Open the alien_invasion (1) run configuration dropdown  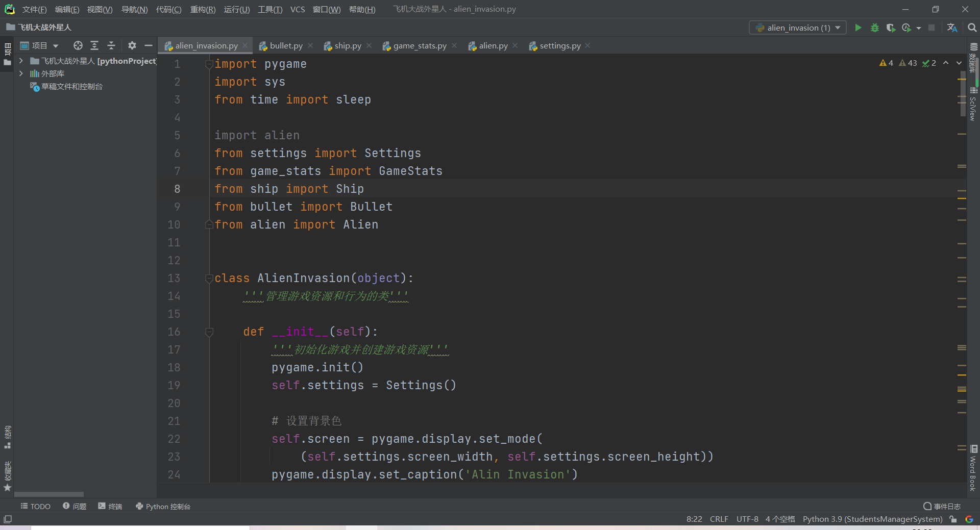798,28
